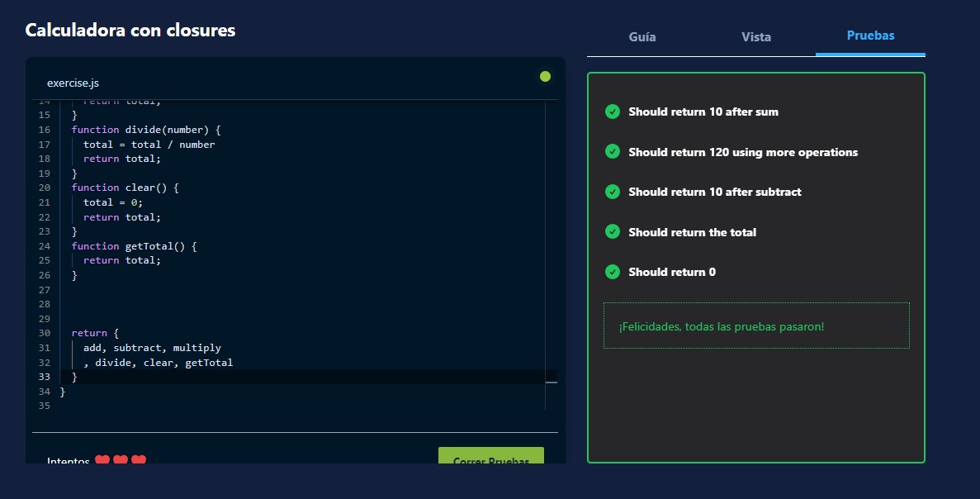Select the Pruebas tab
The image size is (980, 499).
pyautogui.click(x=870, y=36)
